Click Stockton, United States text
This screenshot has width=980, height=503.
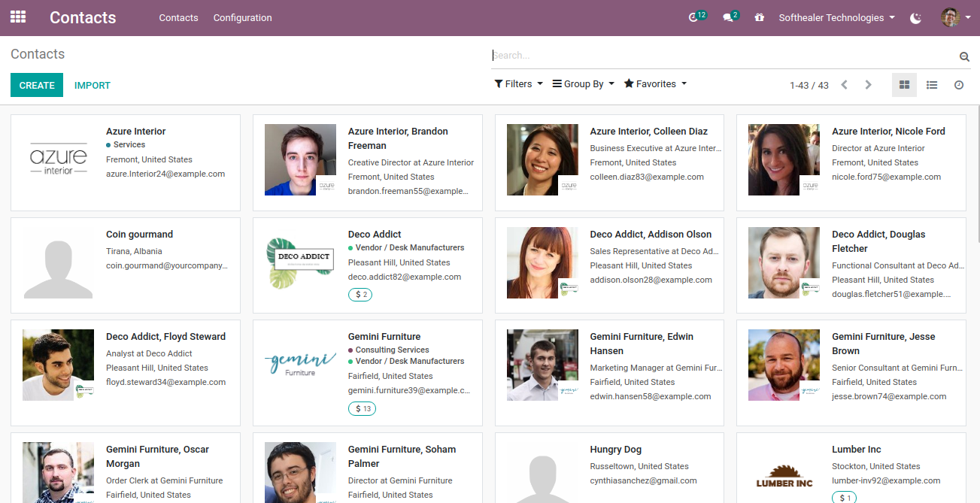pos(876,466)
